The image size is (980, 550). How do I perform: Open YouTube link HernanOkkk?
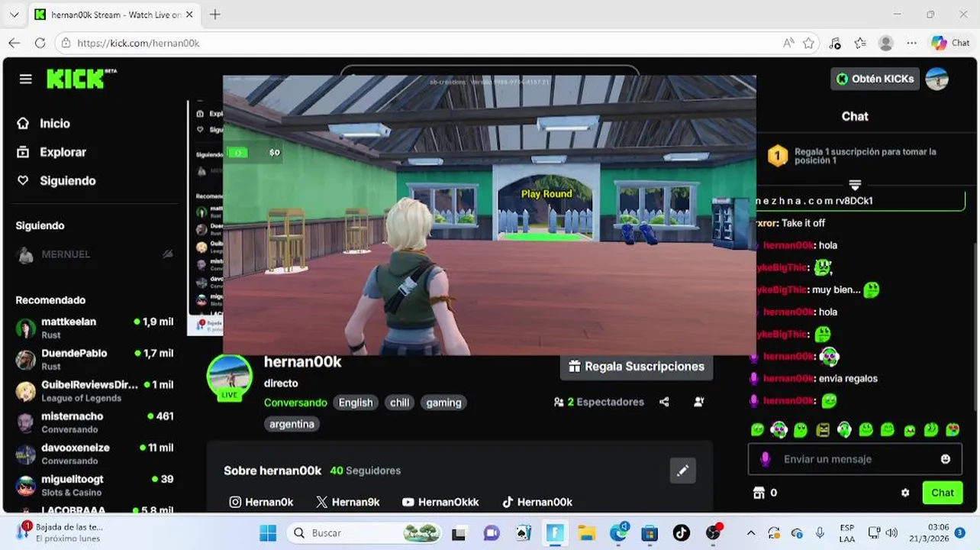tap(440, 502)
